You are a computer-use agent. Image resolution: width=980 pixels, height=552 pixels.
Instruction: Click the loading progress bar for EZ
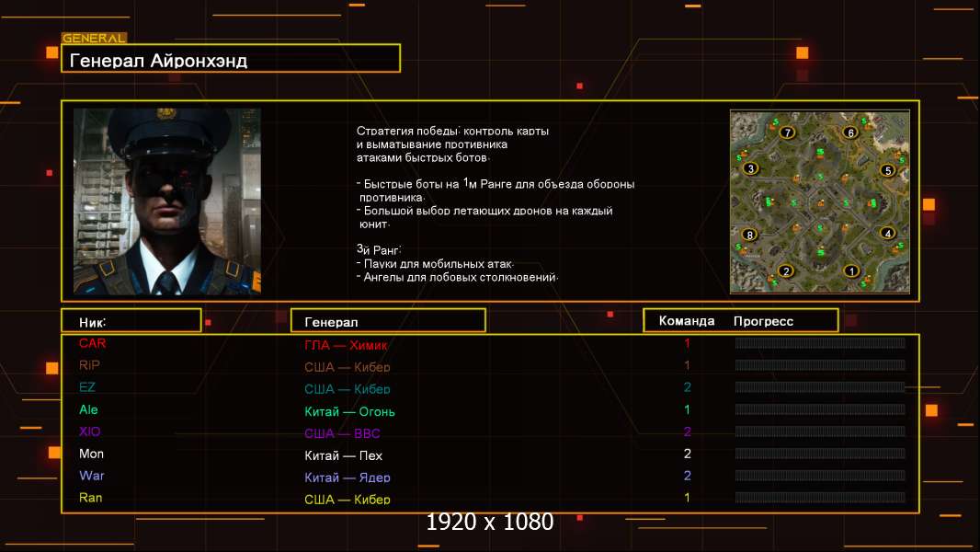tap(820, 387)
